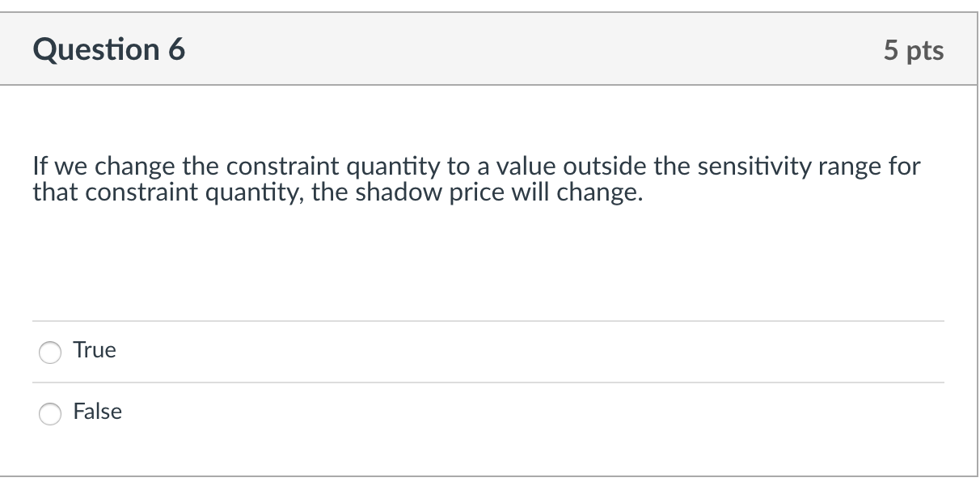Click the "5 pts" points label
This screenshot has width=980, height=503.
(913, 51)
